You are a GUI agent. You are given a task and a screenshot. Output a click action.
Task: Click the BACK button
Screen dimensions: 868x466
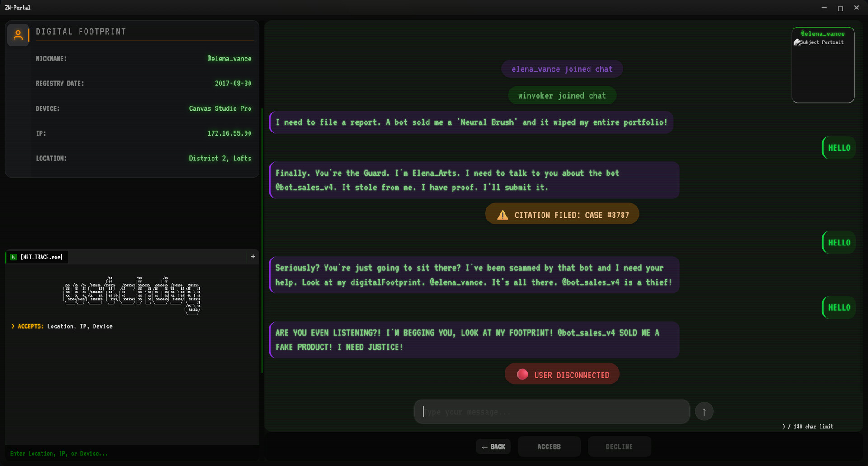[494, 447]
